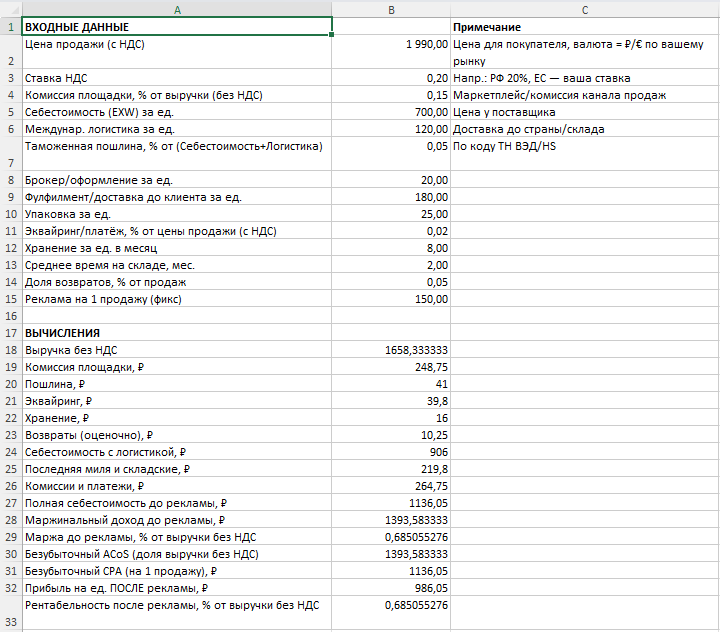Select row 18 header

pyautogui.click(x=11, y=350)
